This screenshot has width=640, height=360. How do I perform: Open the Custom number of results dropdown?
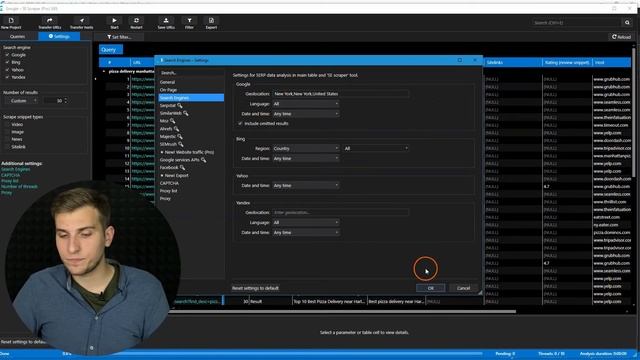point(23,100)
